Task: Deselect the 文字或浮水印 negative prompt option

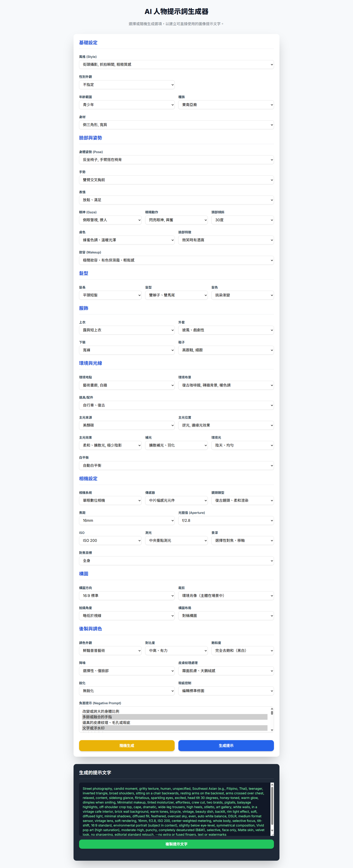Action: click(175, 728)
